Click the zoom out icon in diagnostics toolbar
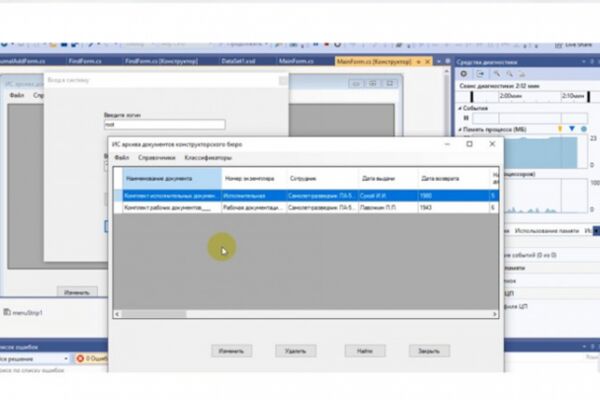The height and width of the screenshot is (400, 600). click(x=510, y=74)
